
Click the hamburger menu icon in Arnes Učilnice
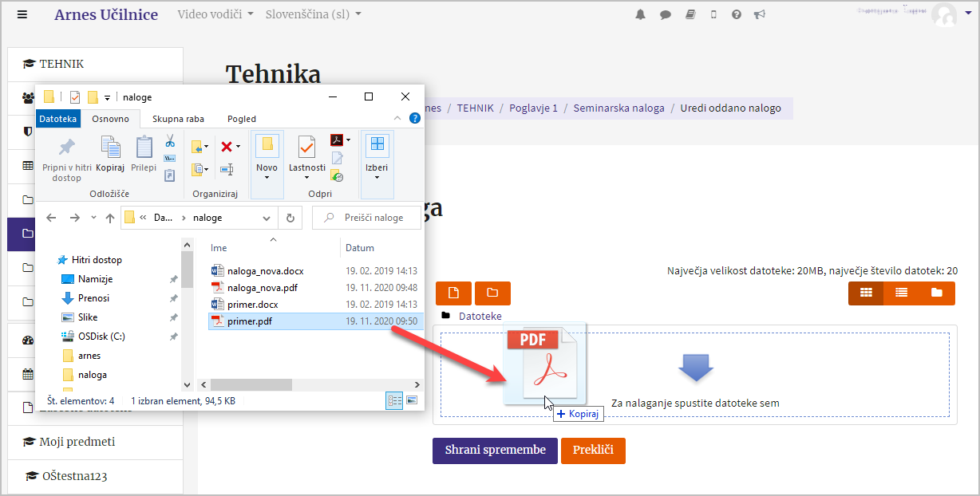[x=22, y=14]
